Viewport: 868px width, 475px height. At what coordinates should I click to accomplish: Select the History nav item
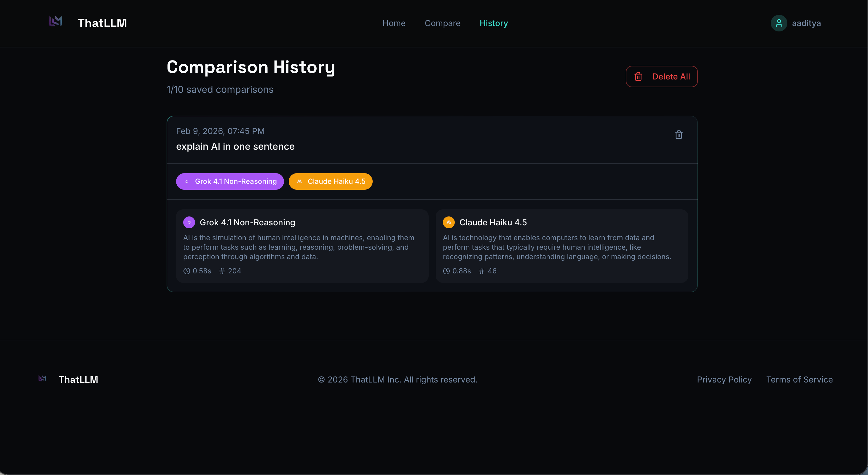[x=494, y=23]
